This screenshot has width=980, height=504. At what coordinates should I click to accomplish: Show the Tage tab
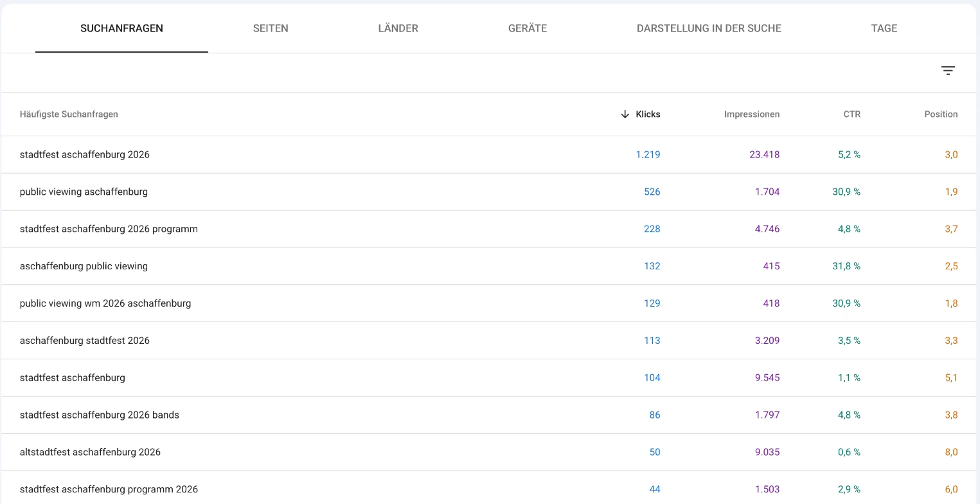[x=884, y=28]
